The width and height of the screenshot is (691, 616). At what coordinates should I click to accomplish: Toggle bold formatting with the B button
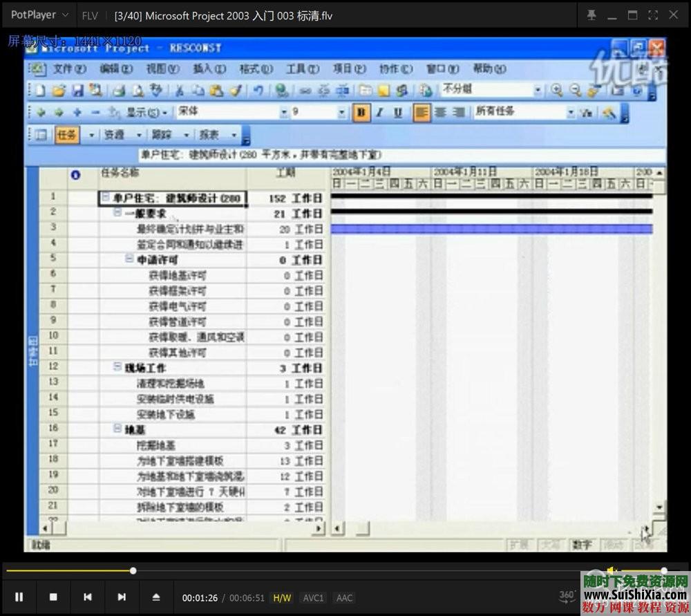[x=361, y=111]
